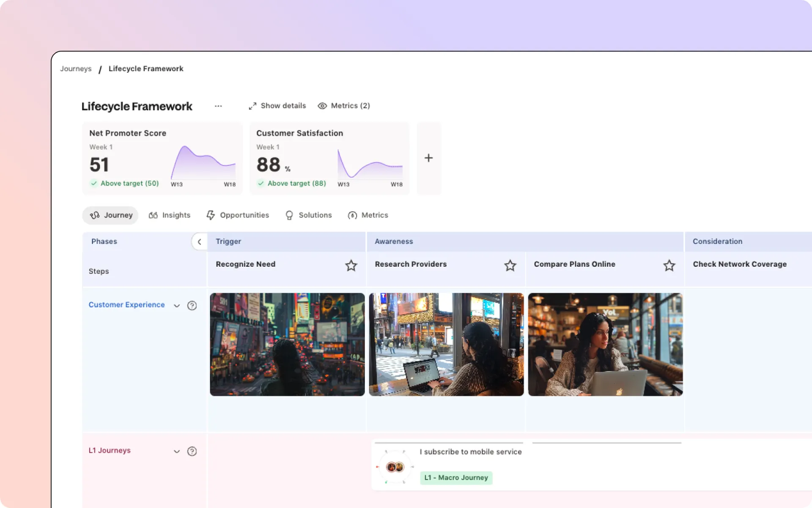Open I subscribe to mobile service journey

[x=471, y=452]
